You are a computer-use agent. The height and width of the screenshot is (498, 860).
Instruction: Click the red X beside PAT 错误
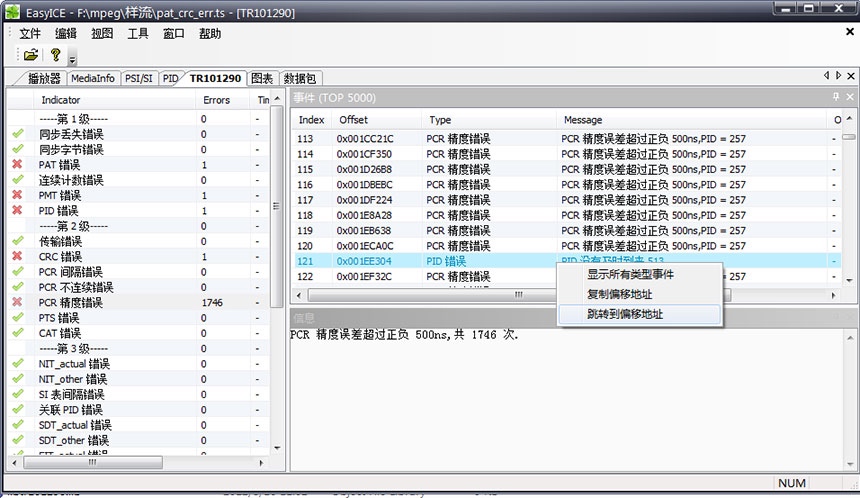pos(18,165)
